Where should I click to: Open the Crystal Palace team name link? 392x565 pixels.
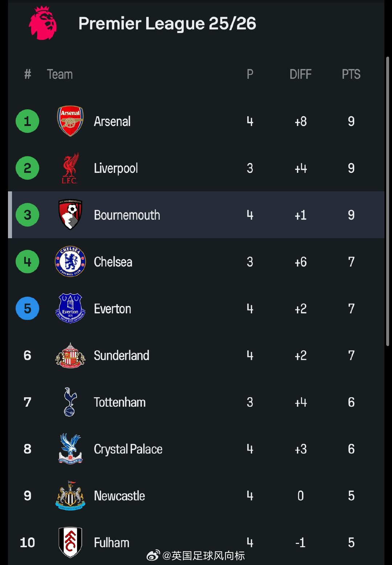128,449
